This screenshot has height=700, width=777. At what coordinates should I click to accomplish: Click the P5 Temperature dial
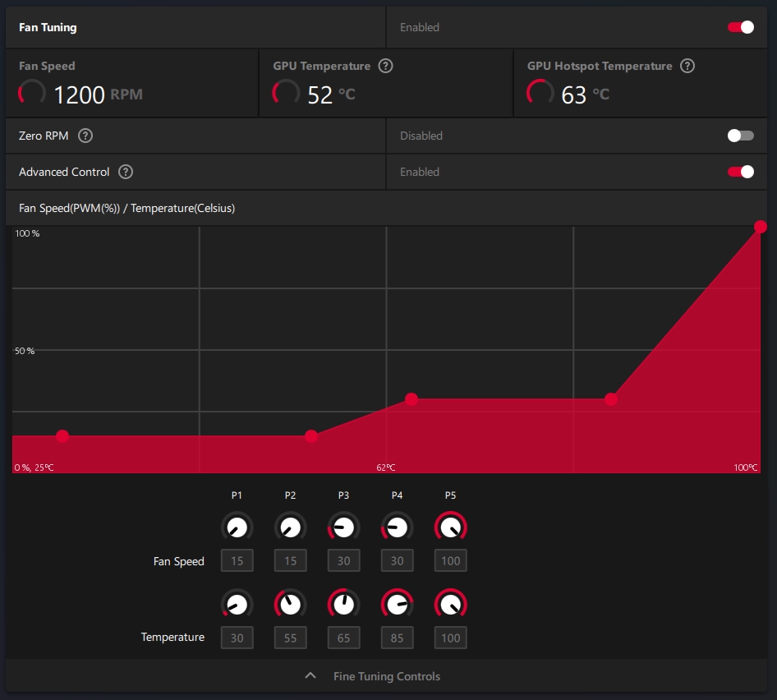tap(450, 605)
